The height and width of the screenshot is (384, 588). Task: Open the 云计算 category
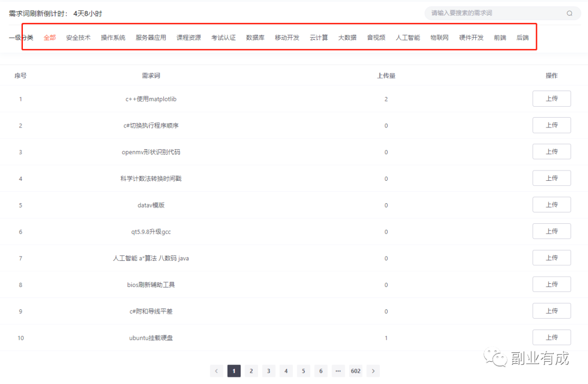[x=318, y=38]
